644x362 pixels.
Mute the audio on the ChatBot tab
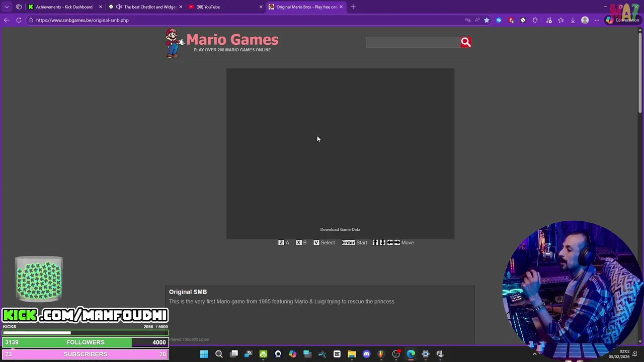click(119, 7)
